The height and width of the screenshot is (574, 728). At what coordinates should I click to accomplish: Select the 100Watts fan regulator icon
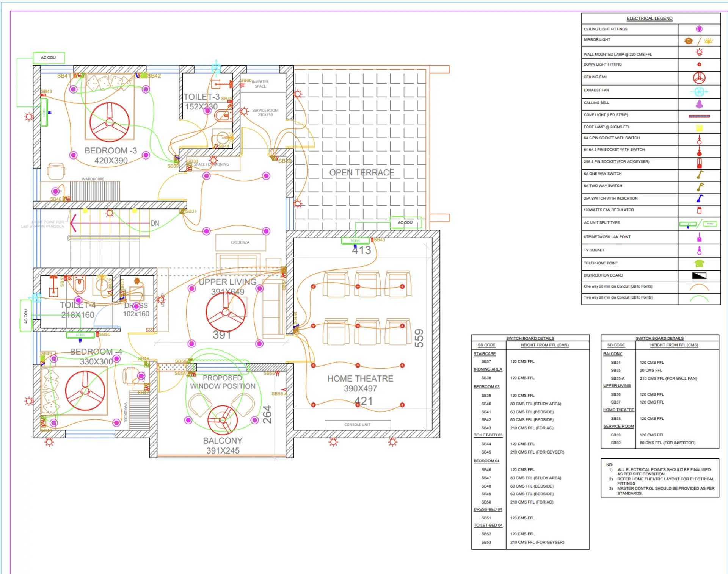coord(699,211)
